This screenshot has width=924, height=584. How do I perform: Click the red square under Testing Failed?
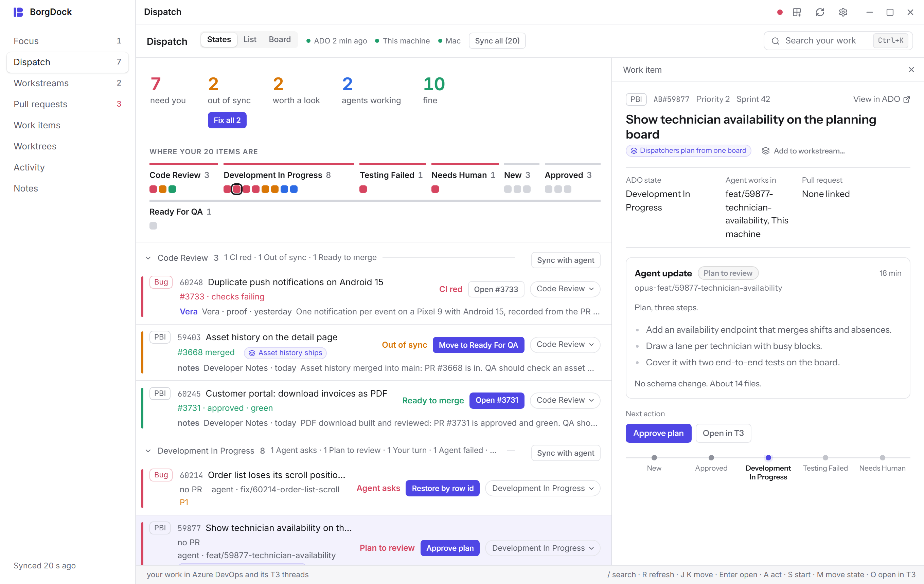(363, 189)
